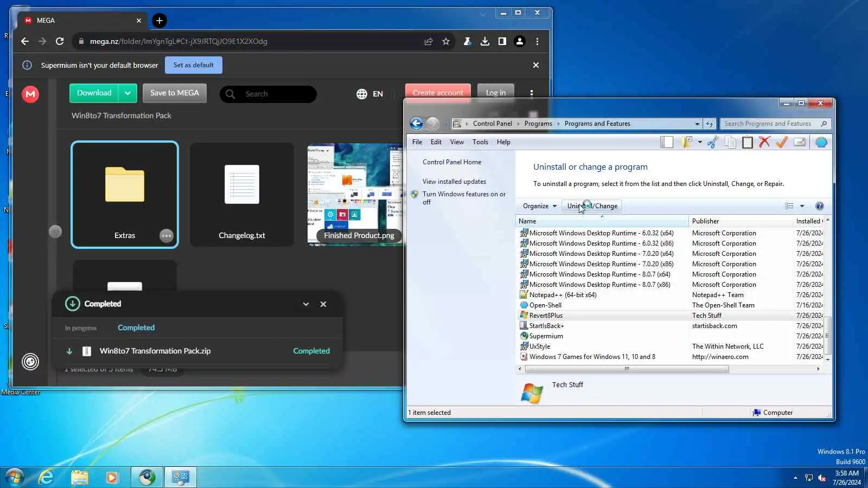Open the view options dropdown arrow
The image size is (868, 488).
point(802,206)
